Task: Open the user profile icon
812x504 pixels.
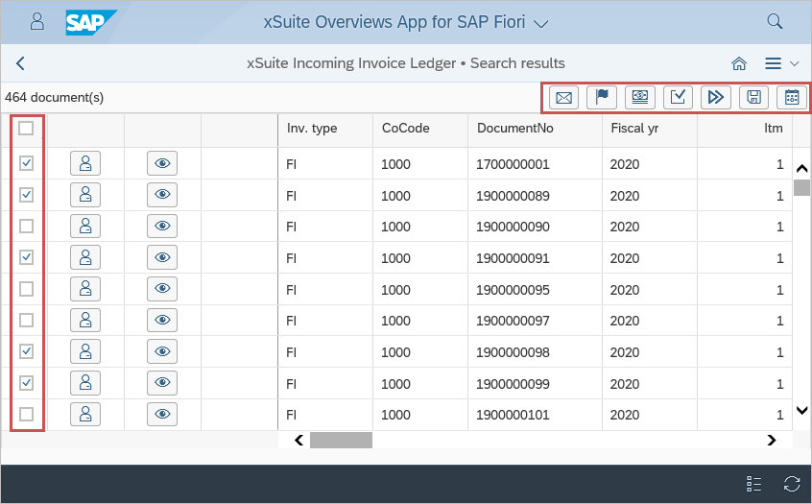Action: tap(36, 21)
